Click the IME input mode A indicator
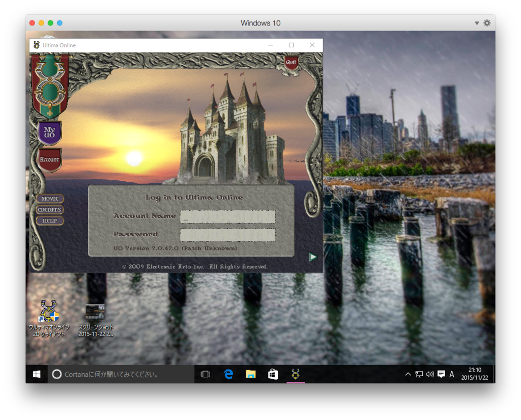The width and height of the screenshot is (521, 420). pyautogui.click(x=452, y=375)
